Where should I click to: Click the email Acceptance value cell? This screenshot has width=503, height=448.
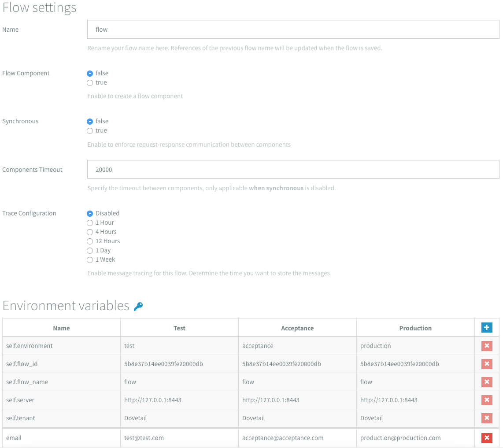(297, 438)
